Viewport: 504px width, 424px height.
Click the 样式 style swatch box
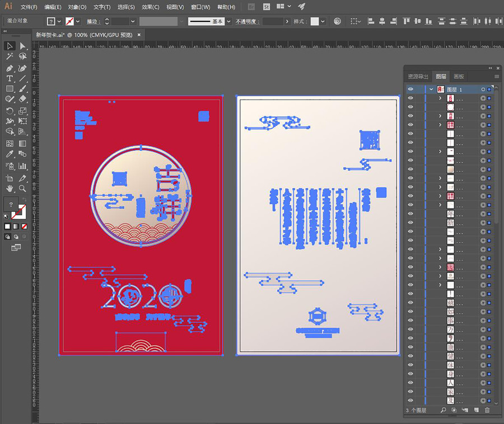tap(315, 21)
